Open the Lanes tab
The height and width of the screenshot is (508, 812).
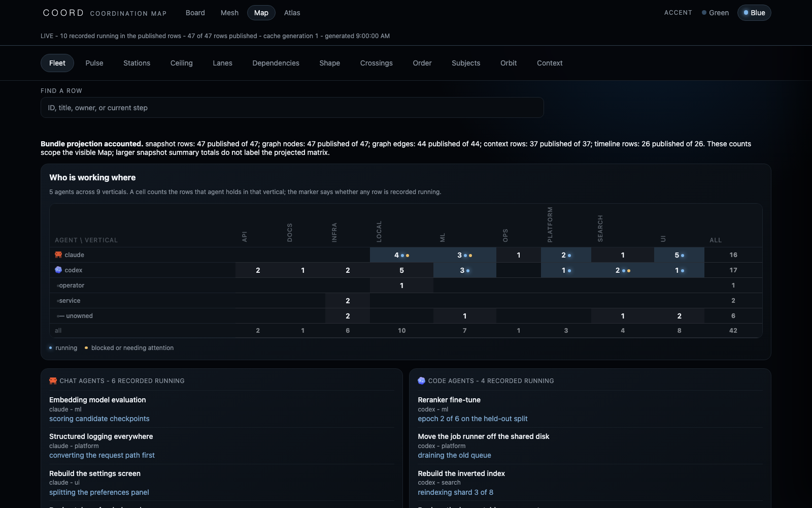pyautogui.click(x=222, y=63)
